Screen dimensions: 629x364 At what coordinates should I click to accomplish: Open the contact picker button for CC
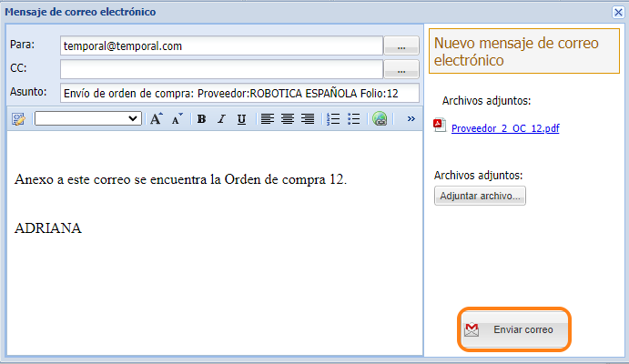pos(401,69)
